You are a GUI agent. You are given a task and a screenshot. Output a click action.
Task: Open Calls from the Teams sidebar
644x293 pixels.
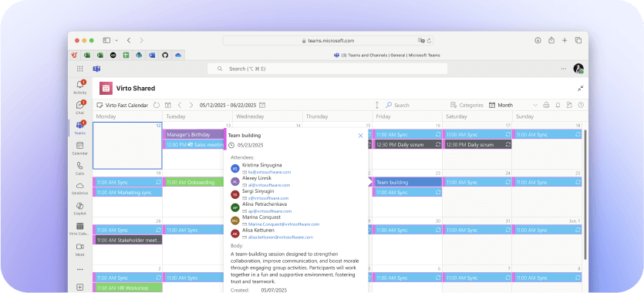tap(80, 168)
